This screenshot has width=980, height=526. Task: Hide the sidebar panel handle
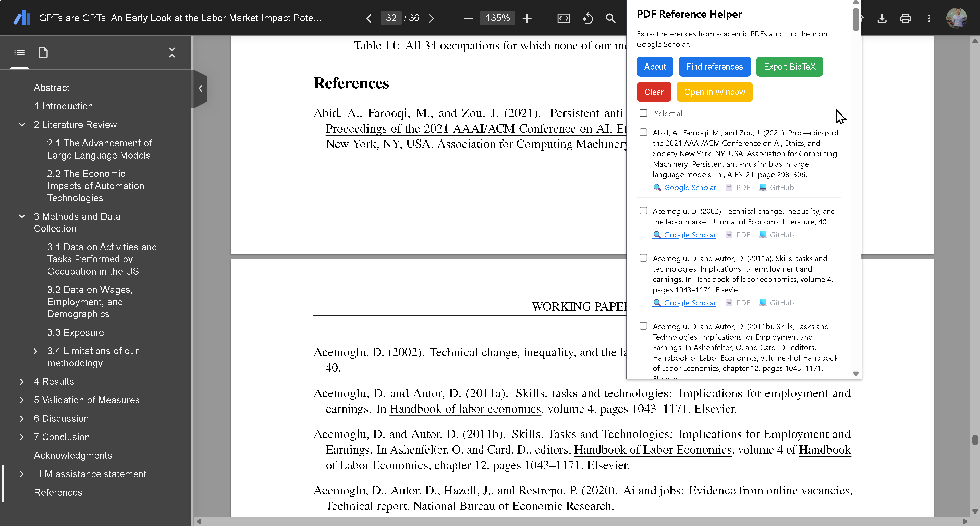[x=200, y=88]
